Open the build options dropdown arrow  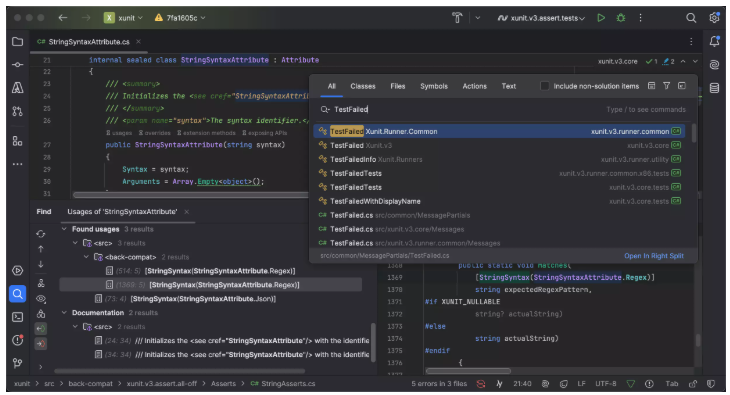(477, 18)
